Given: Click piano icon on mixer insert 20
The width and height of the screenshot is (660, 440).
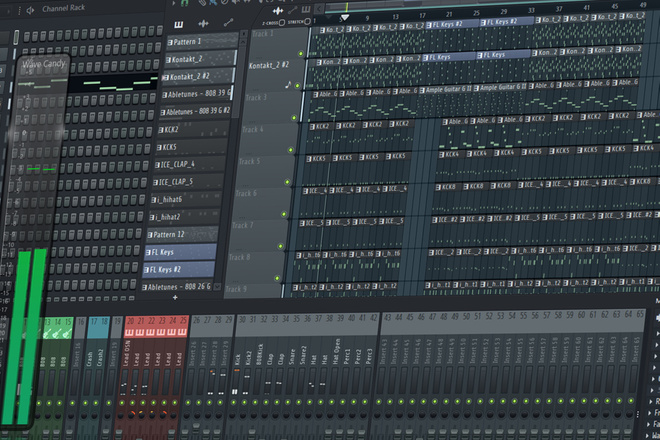Looking at the screenshot, I should pyautogui.click(x=130, y=333).
